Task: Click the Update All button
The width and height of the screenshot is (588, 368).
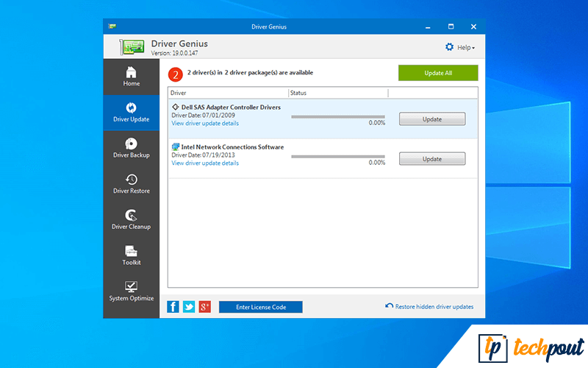Action: [x=438, y=73]
